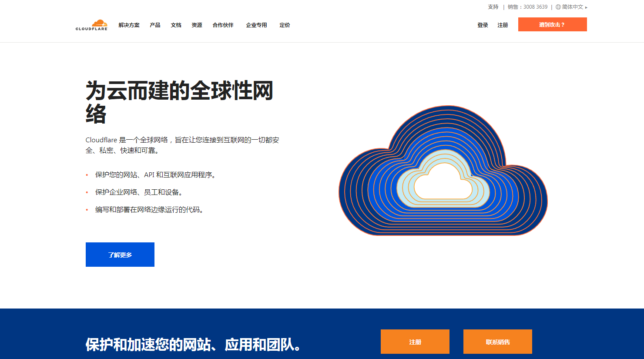Viewport: 644px width, 359px height.
Task: Click the 支持 link at top
Action: (x=493, y=7)
